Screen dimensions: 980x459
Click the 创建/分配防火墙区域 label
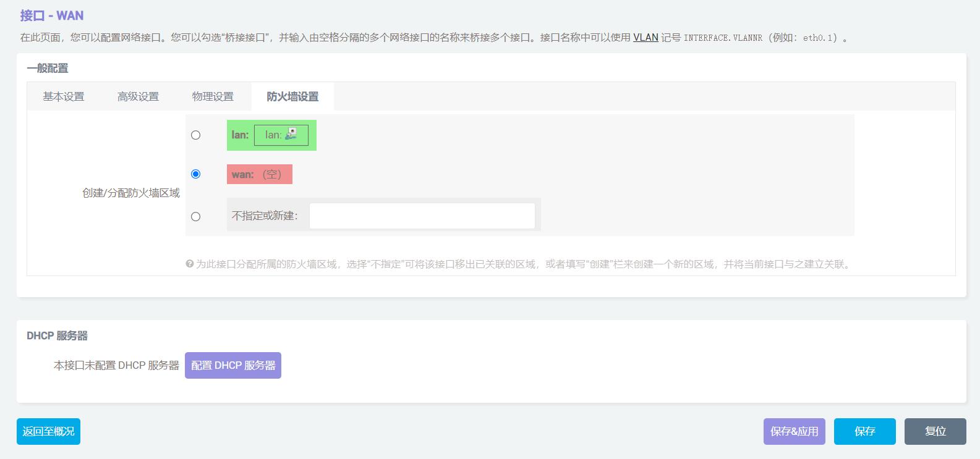tap(131, 193)
